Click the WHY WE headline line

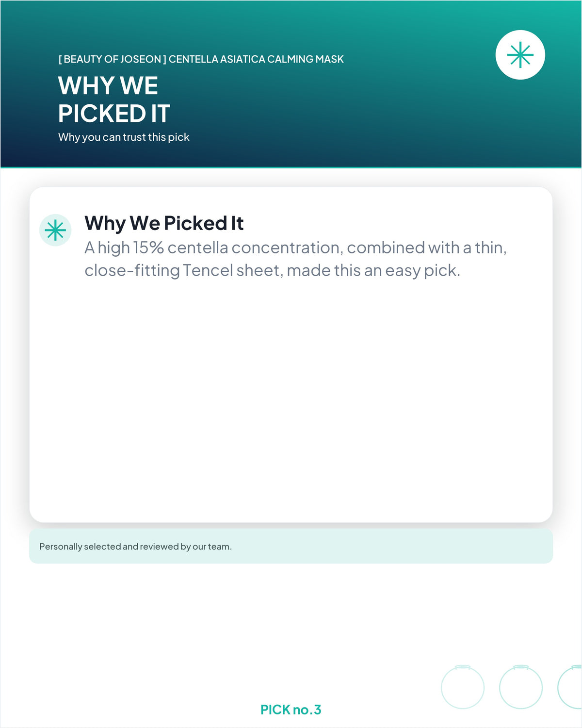point(108,86)
